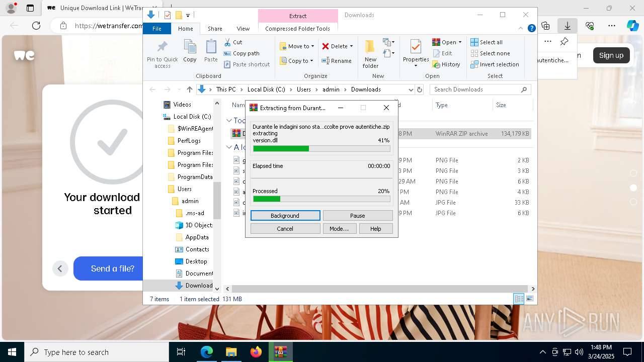Click the Extract contextual tab header
Screen dimensions: 644x362
click(298, 16)
